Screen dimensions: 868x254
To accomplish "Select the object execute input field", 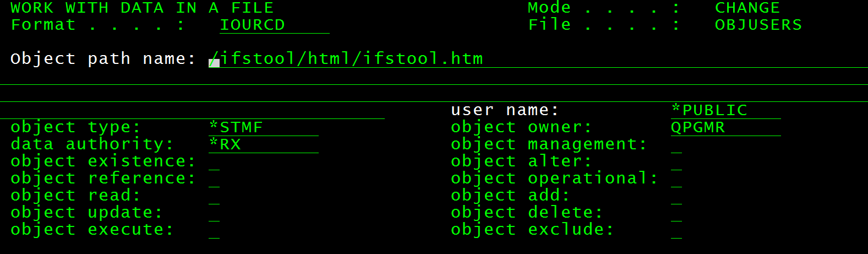I will click(x=214, y=230).
